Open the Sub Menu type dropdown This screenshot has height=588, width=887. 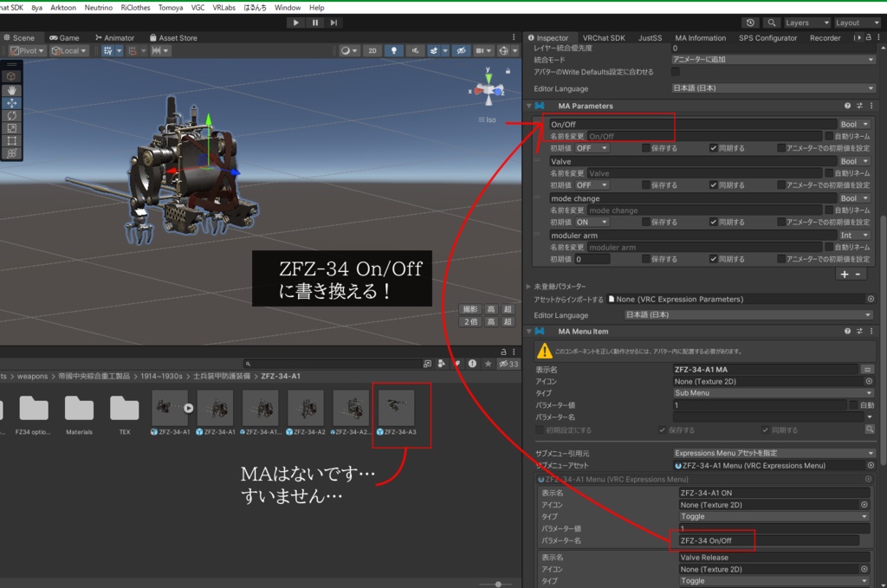point(774,393)
